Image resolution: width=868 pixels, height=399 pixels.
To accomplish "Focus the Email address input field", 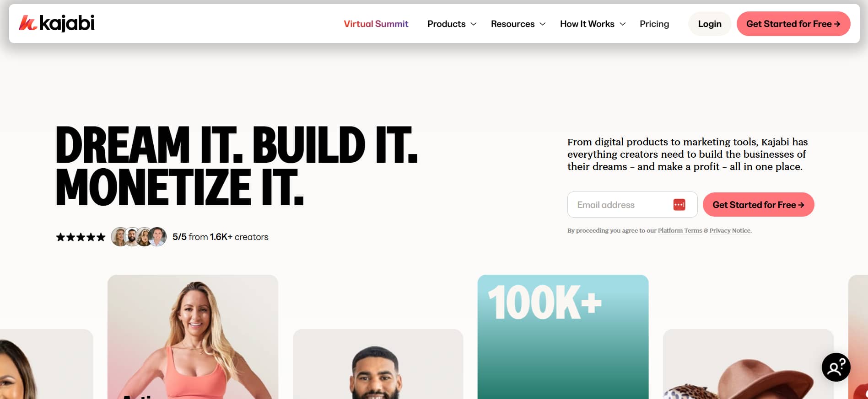I will click(x=632, y=205).
